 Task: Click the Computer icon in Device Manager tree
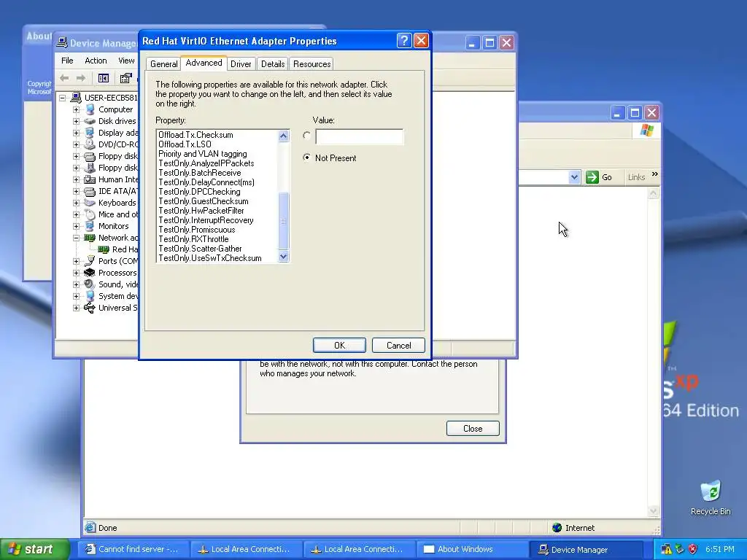click(x=90, y=109)
